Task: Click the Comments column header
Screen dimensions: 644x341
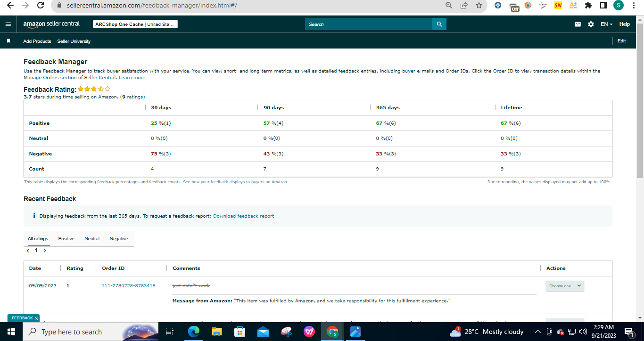Action: coord(186,268)
